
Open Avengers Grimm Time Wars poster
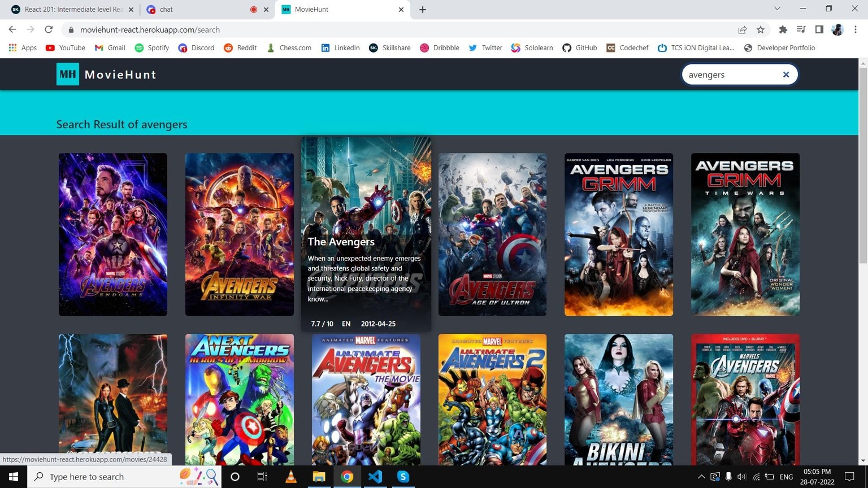[745, 234]
